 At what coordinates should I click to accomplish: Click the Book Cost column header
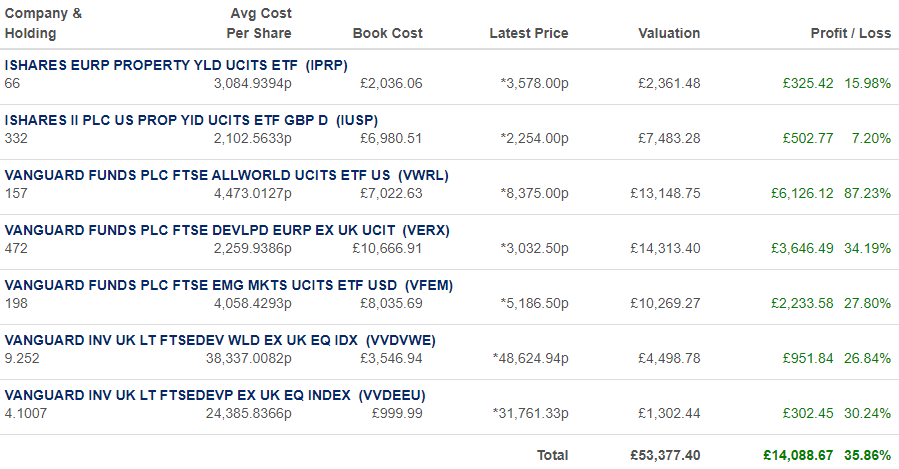[388, 33]
